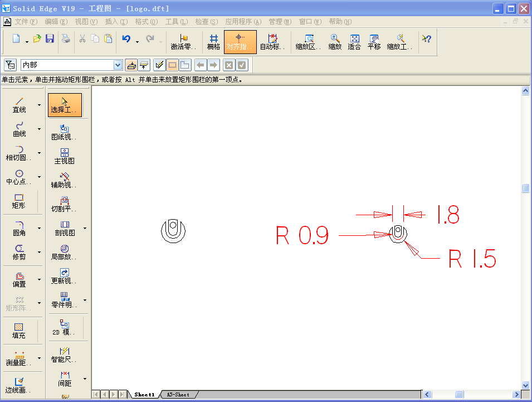Open the 编辑(E) menu
The width and height of the screenshot is (532, 402).
56,22
